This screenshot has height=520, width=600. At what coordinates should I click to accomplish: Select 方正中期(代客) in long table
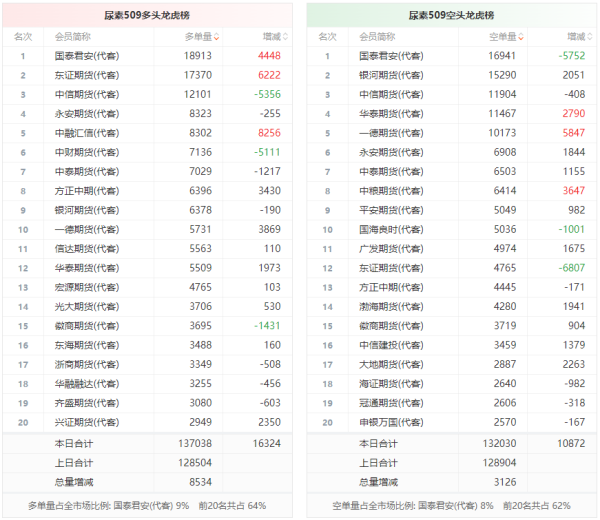click(87, 191)
